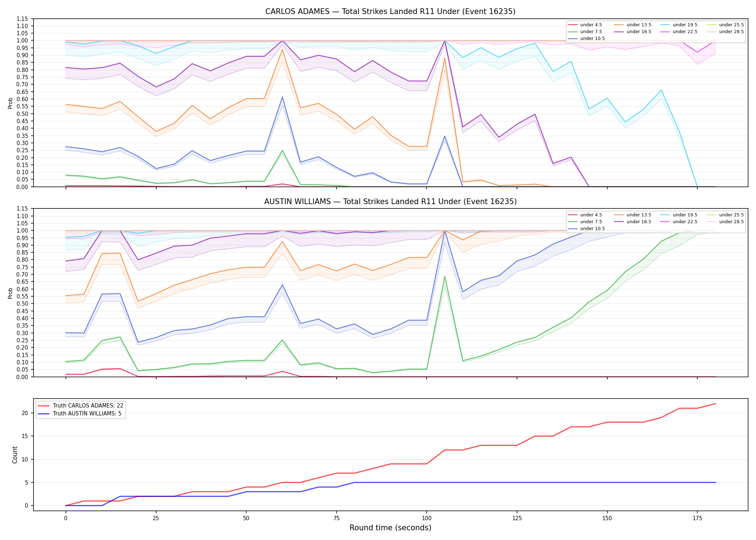
Task: Click the 0.50 tick on Austin Williams chart
Action: pos(22,304)
